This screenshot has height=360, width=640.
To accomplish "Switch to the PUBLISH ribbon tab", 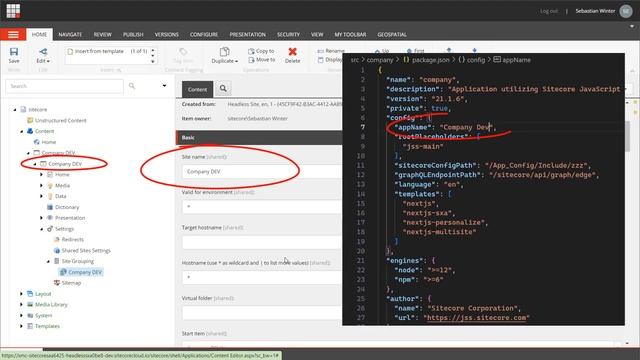I will point(133,35).
